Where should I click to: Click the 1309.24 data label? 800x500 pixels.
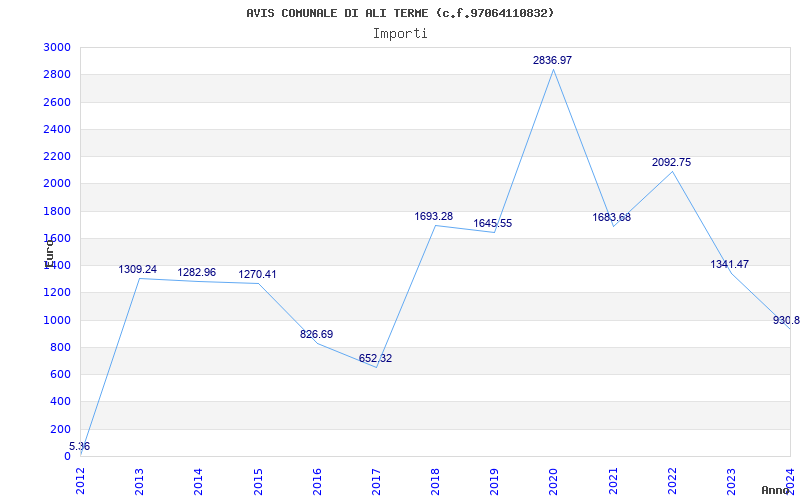138,269
